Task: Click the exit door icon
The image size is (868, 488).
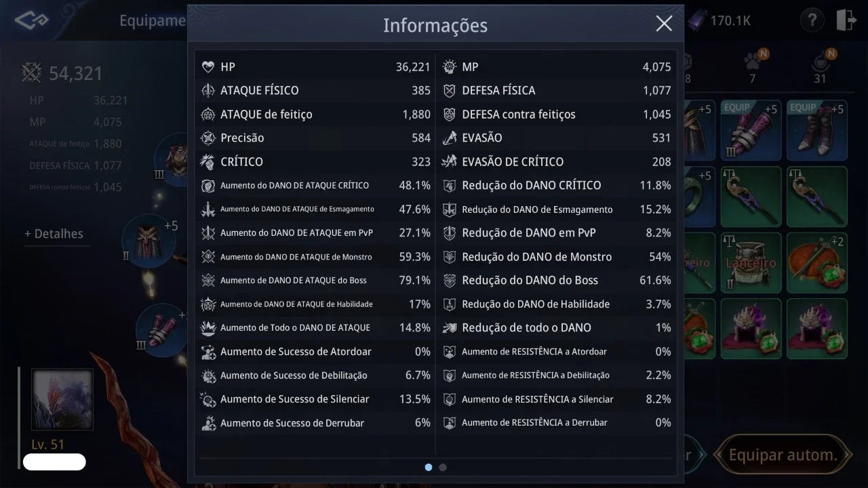Action: (x=846, y=20)
